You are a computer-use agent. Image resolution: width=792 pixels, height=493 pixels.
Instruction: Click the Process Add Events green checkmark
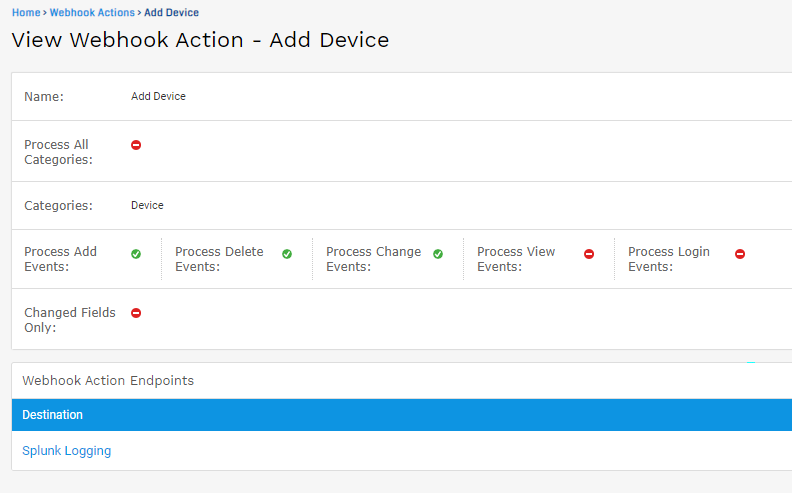pyautogui.click(x=136, y=254)
